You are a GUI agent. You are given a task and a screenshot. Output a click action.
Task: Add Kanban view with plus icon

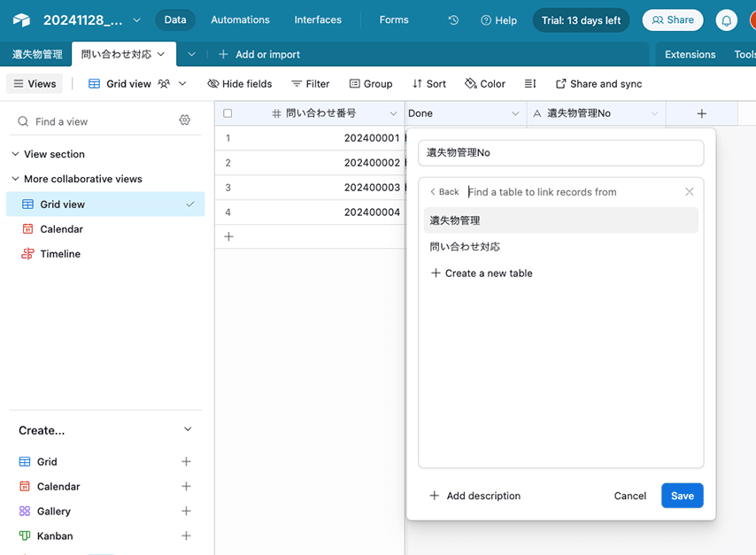pyautogui.click(x=186, y=536)
